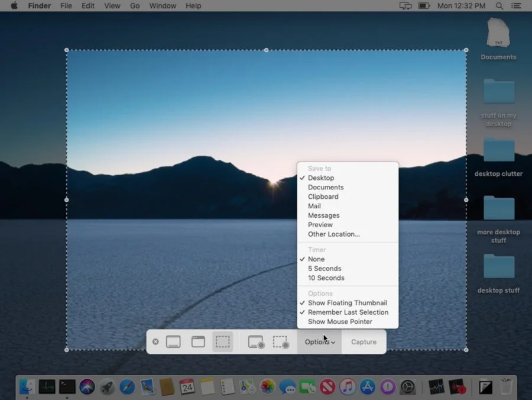
Task: Enable Show Mouse Pointer option
Action: tap(348, 321)
